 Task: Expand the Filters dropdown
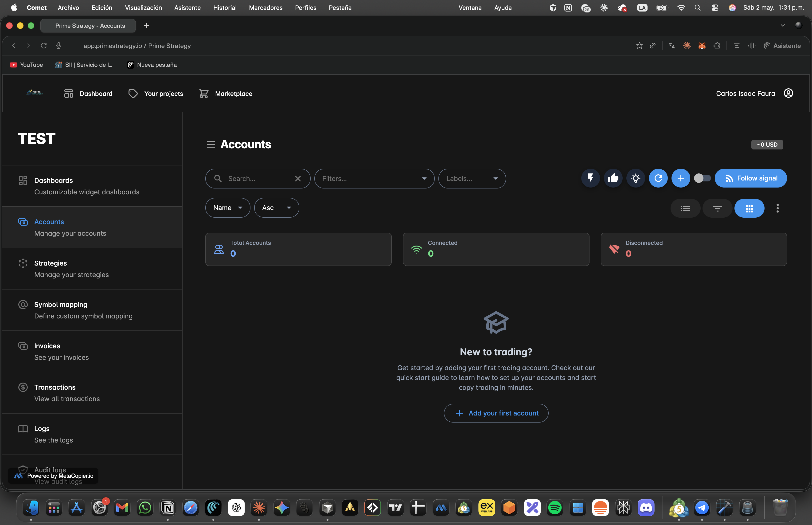pyautogui.click(x=374, y=179)
